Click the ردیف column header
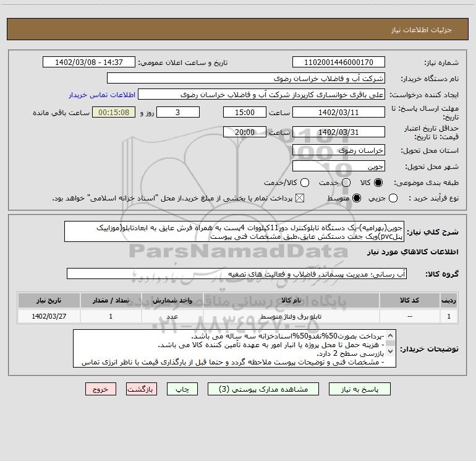This screenshot has width=476, height=461. (x=449, y=300)
